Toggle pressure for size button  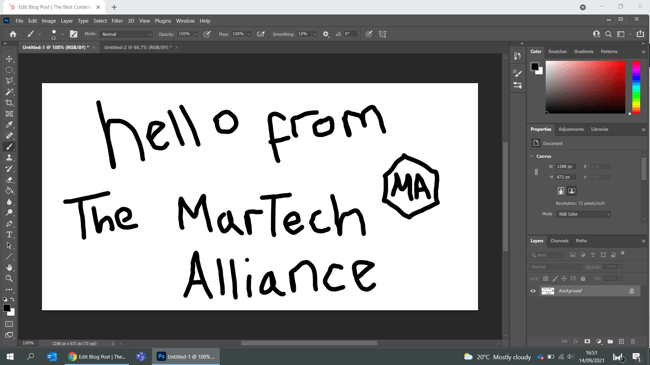(x=369, y=34)
